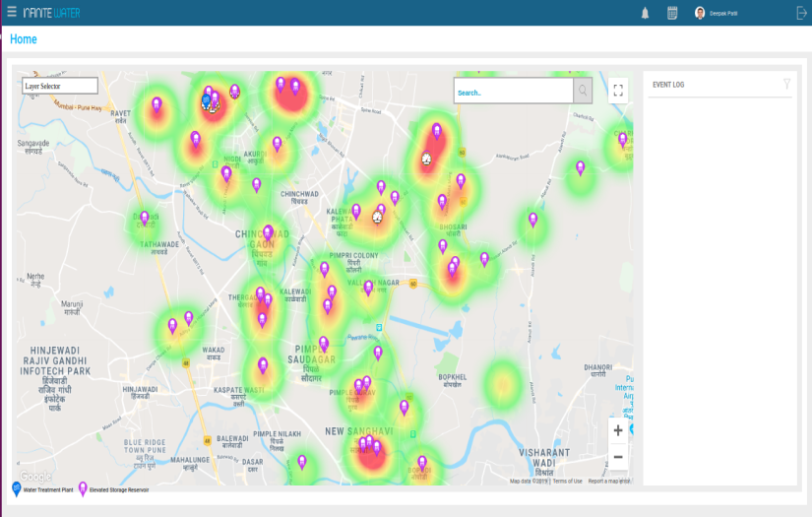812x517 pixels.
Task: Open the Terms of Use link
Action: pos(567,482)
